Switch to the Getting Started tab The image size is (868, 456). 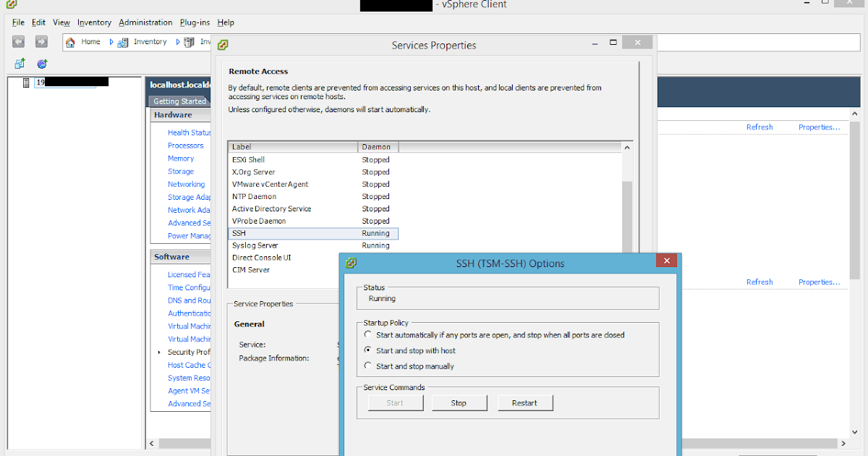click(179, 101)
